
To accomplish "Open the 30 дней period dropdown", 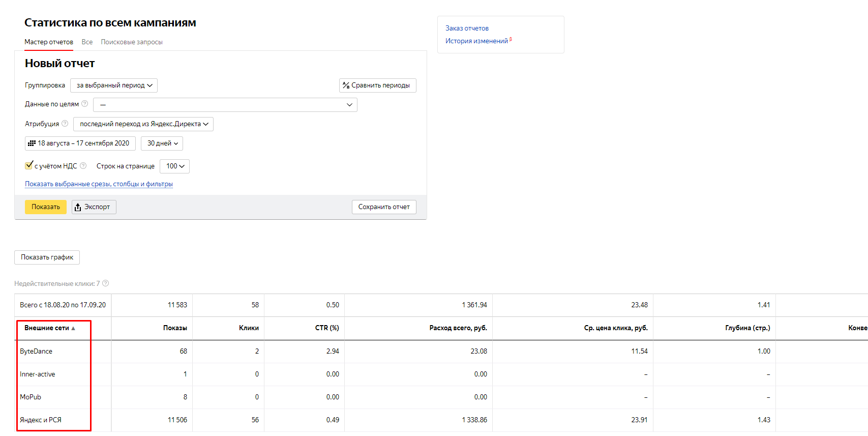I will (162, 143).
